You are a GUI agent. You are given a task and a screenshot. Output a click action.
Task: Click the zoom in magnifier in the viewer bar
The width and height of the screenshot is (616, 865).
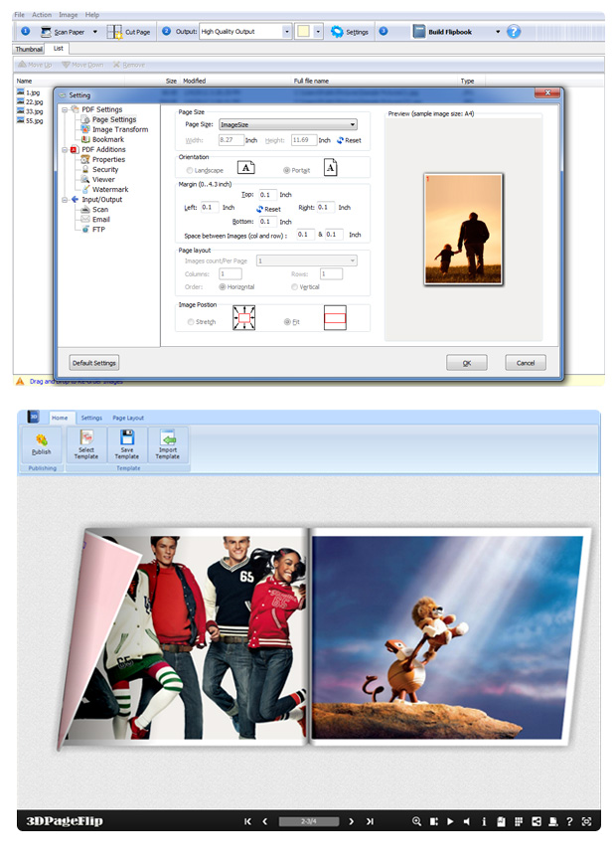pos(417,821)
